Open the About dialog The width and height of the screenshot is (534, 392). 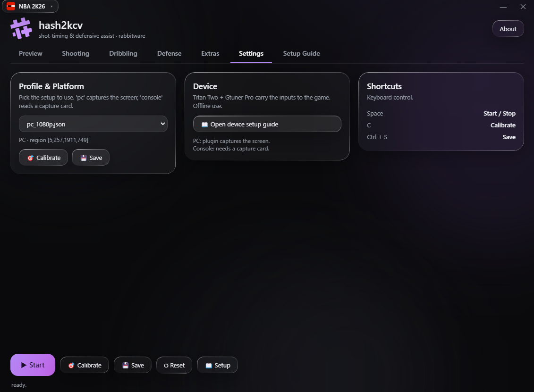[x=508, y=29]
